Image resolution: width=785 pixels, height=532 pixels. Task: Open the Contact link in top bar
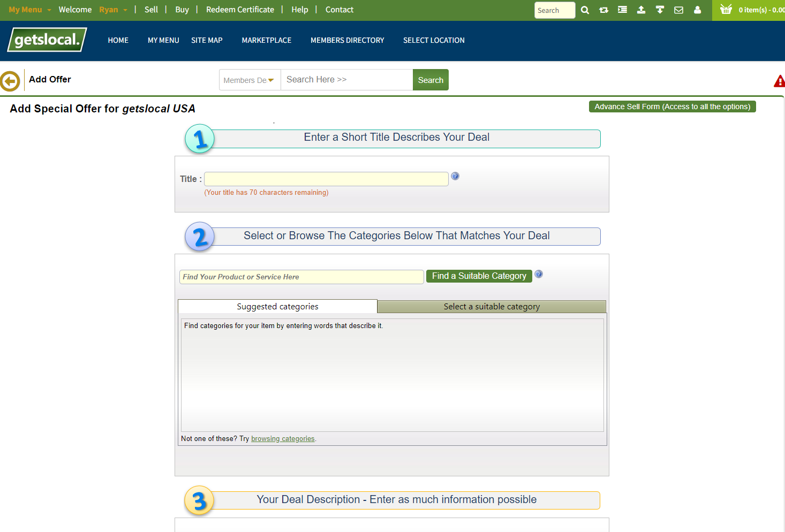pyautogui.click(x=339, y=10)
